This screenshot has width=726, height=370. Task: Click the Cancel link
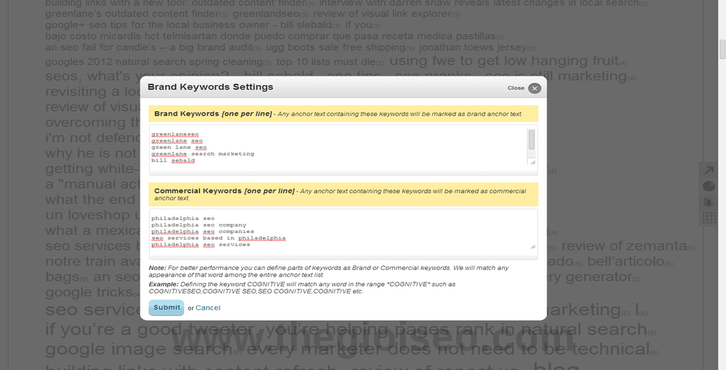(x=208, y=308)
